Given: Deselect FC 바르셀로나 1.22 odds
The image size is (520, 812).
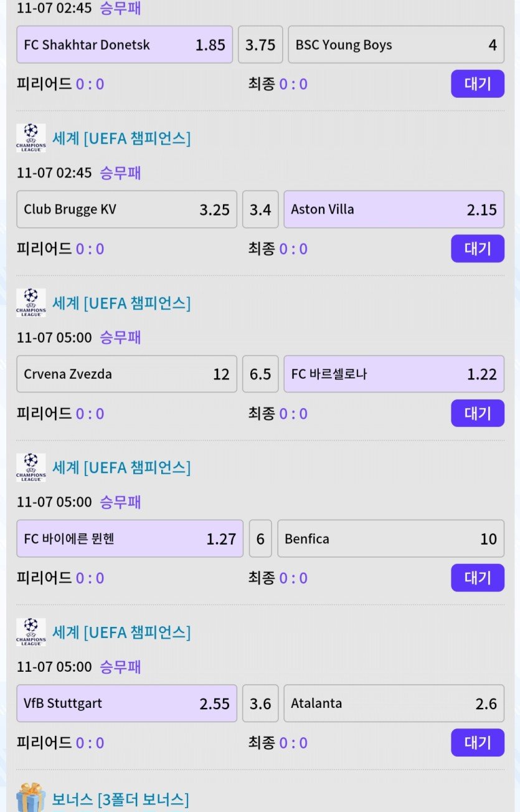Looking at the screenshot, I should point(394,374).
